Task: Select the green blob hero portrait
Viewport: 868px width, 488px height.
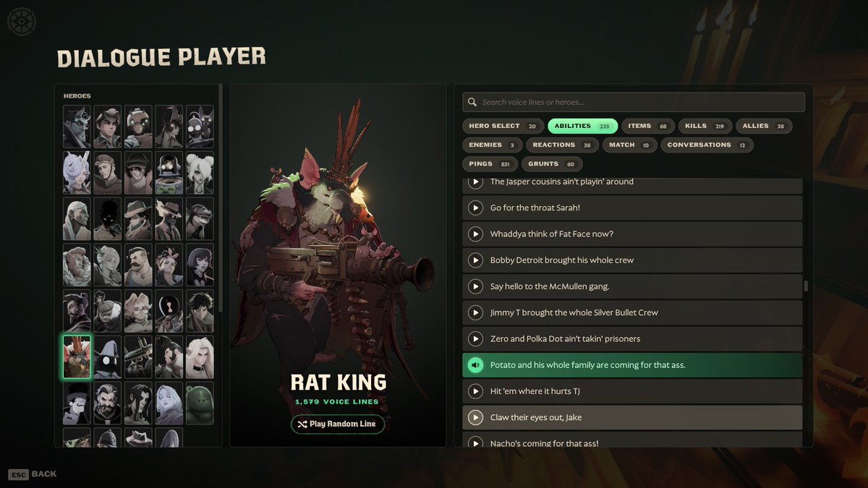Action: tap(200, 403)
